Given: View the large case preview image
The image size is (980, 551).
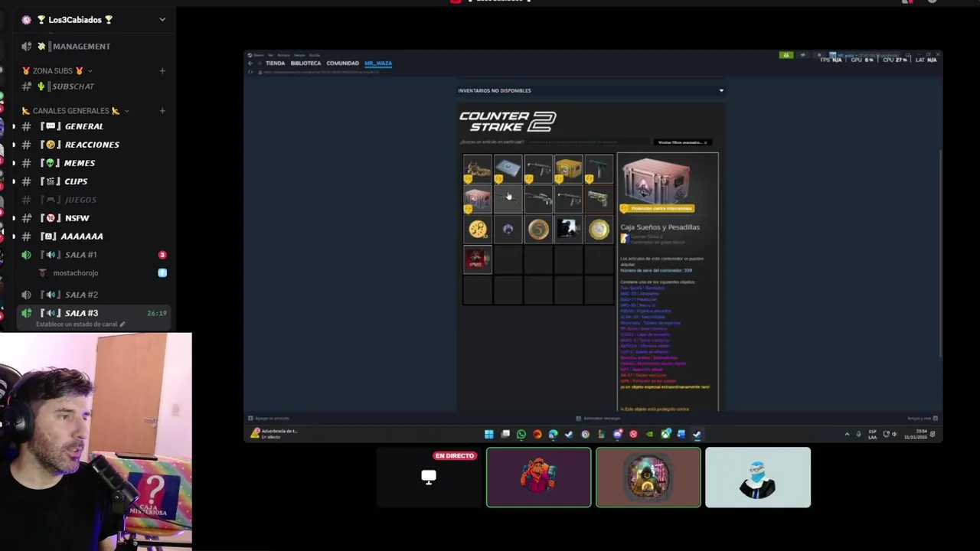Looking at the screenshot, I should (x=656, y=181).
